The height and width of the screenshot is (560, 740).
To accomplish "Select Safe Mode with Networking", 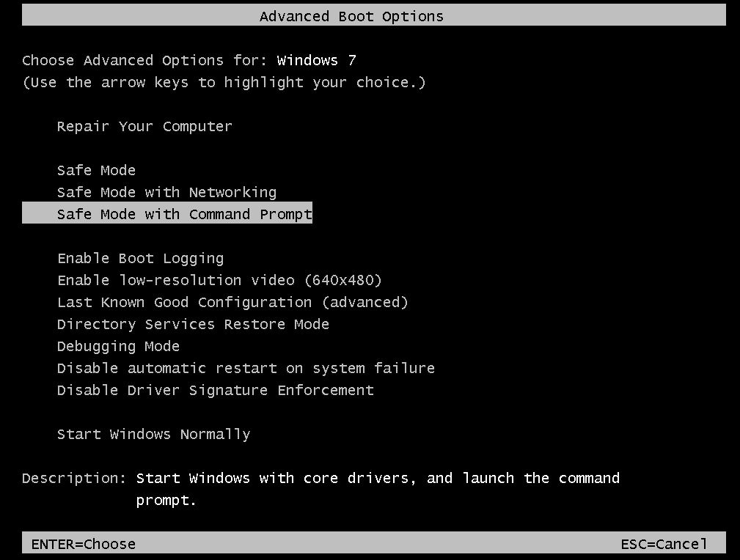I will coord(166,192).
